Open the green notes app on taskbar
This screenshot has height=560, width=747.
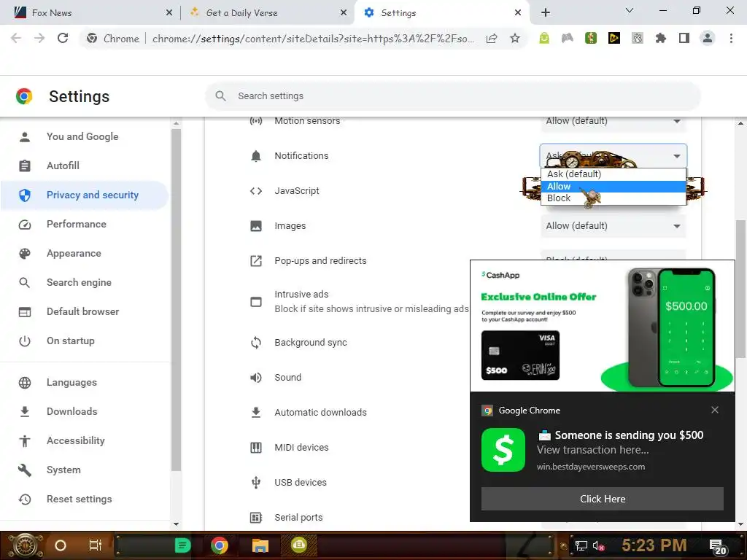(182, 545)
